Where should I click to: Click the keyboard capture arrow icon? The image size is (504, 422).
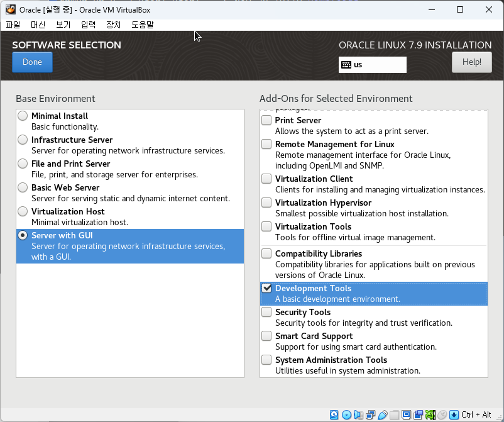(454, 414)
